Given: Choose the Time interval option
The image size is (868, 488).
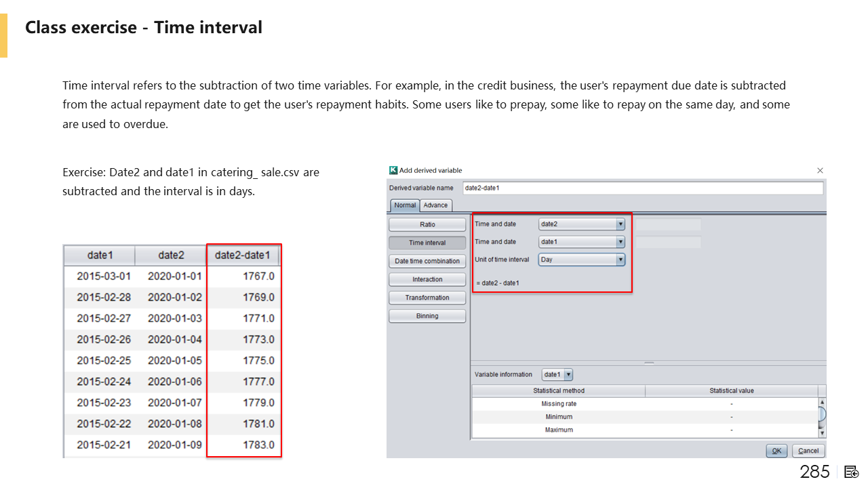Looking at the screenshot, I should pos(427,243).
